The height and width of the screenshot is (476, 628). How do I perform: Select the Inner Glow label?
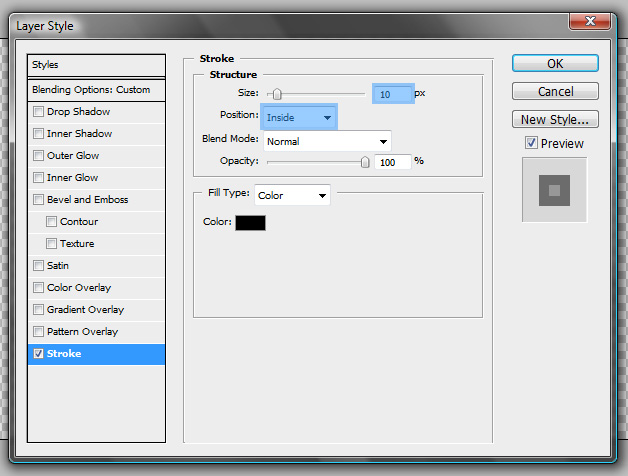click(x=72, y=177)
